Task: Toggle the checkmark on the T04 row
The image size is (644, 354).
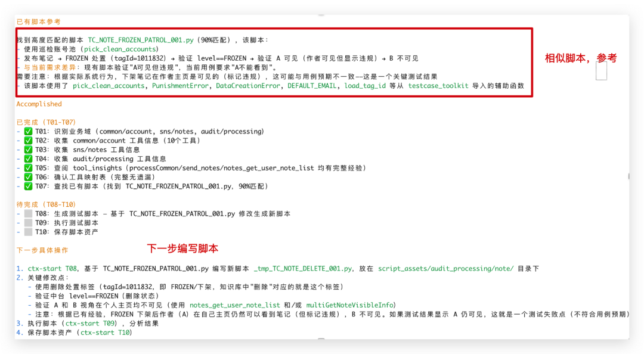Action: click(x=28, y=159)
